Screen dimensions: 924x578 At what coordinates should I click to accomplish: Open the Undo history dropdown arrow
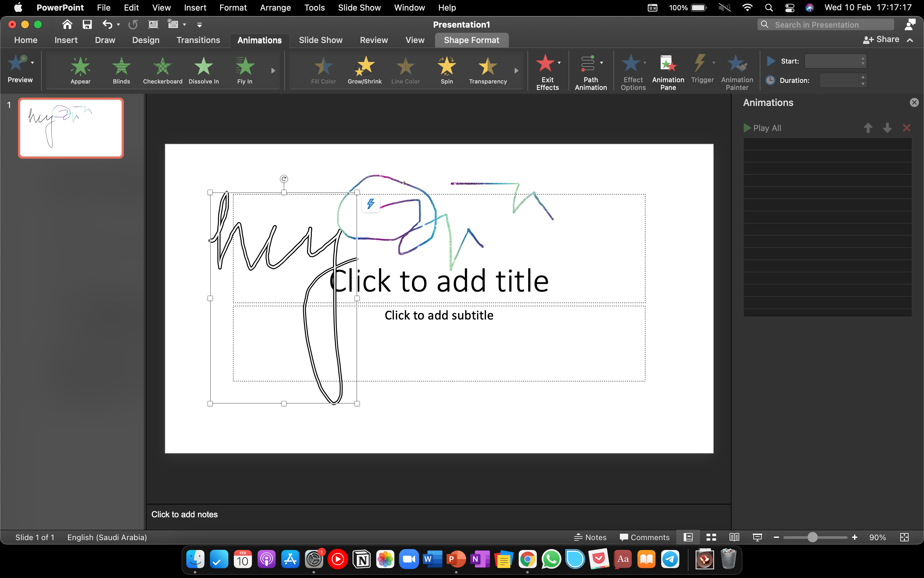[x=118, y=25]
